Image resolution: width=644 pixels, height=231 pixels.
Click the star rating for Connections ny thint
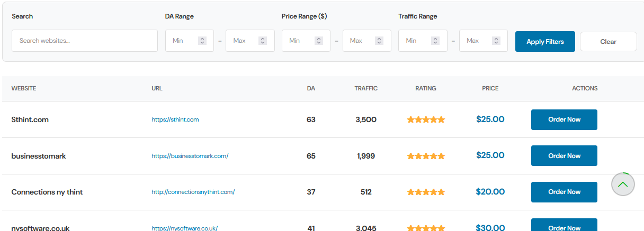[426, 192]
